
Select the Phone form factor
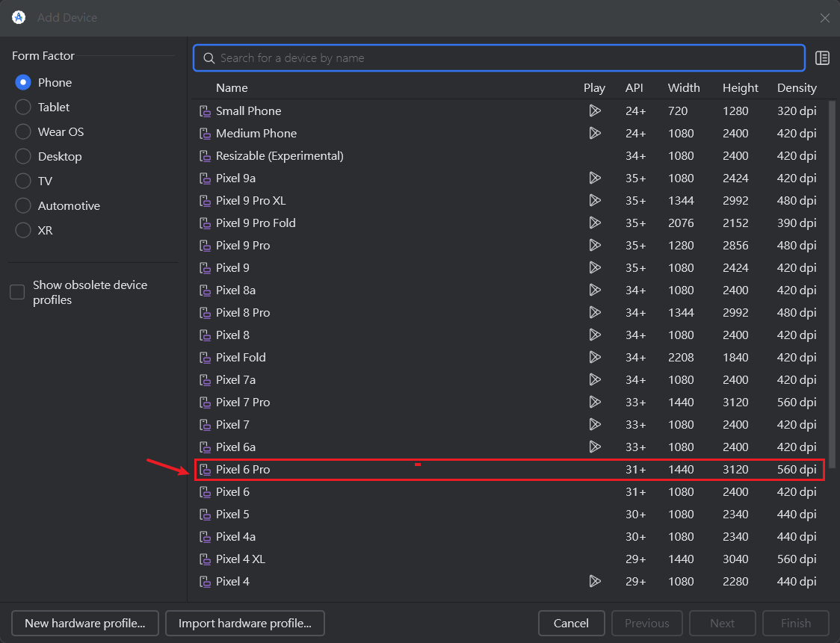point(23,82)
